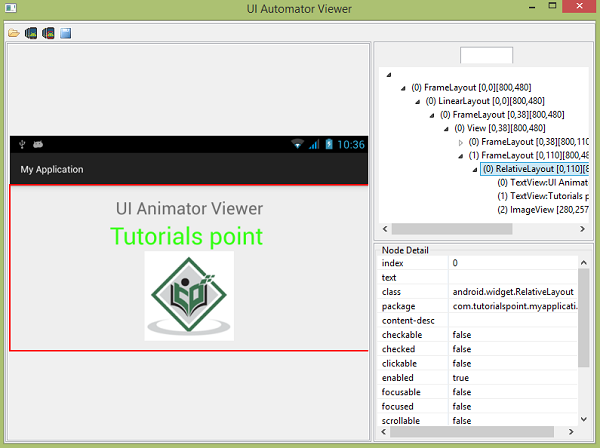Screen dimensions: 600x448
Task: Click the blue save floppy icon
Action: point(66,33)
